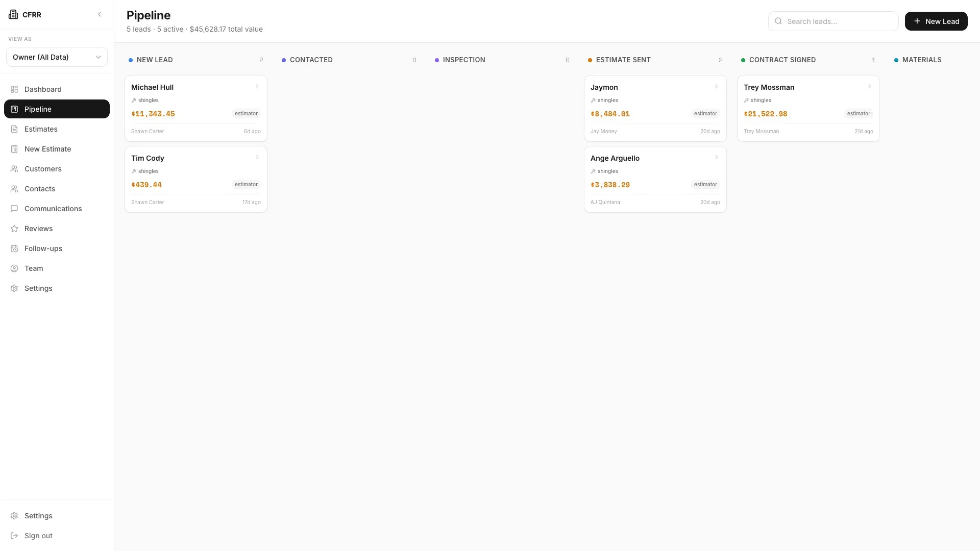Click the Settings gear icon in sidebar
This screenshot has height=551, width=980.
point(14,288)
